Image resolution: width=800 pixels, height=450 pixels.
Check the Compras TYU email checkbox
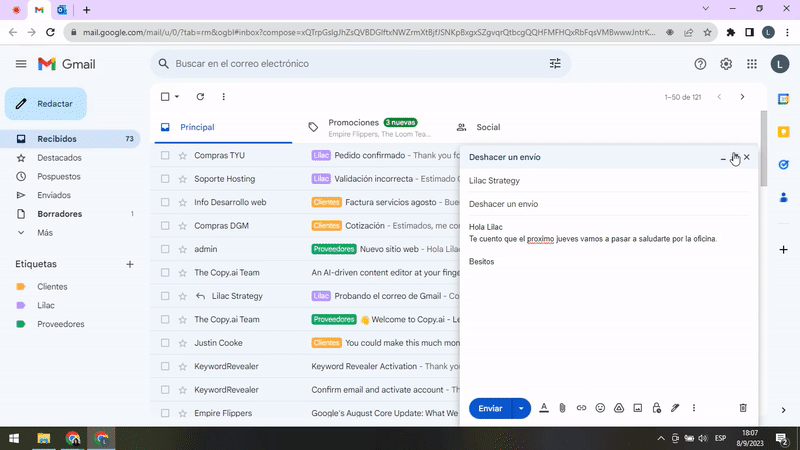point(165,155)
